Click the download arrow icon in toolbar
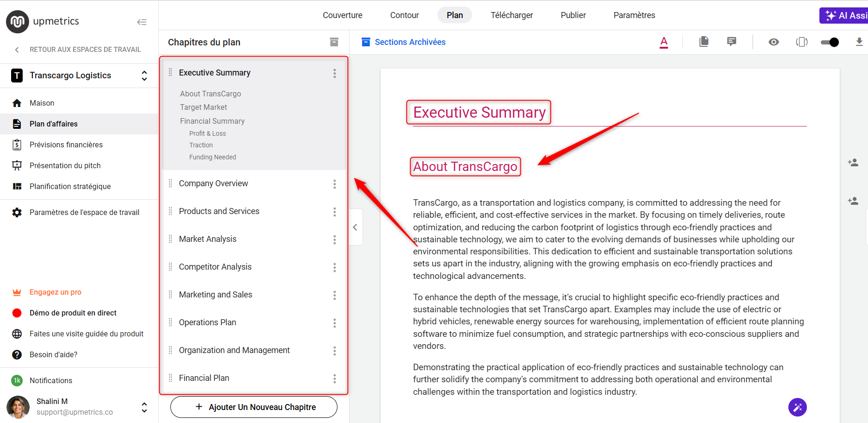868x423 pixels. 859,42
